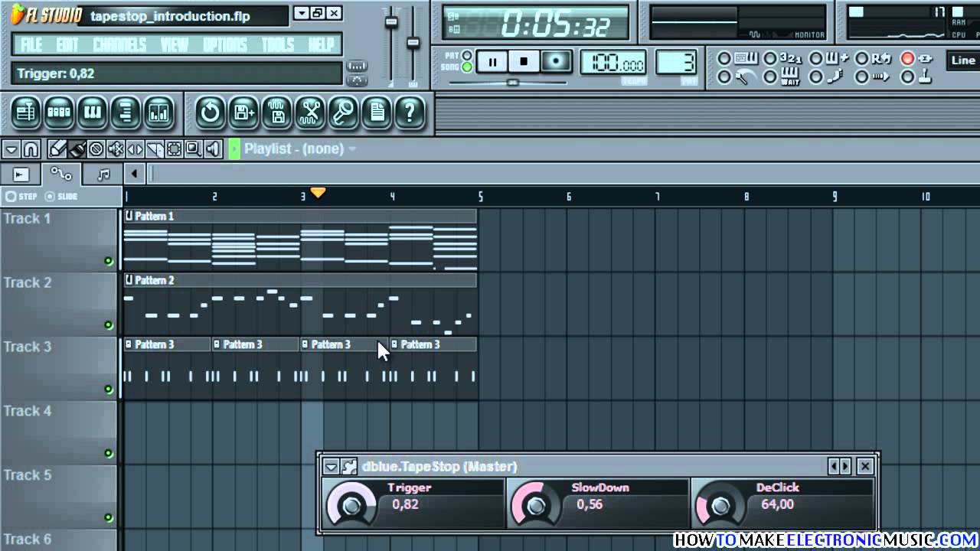
Task: Open the FILE menu
Action: tap(31, 44)
